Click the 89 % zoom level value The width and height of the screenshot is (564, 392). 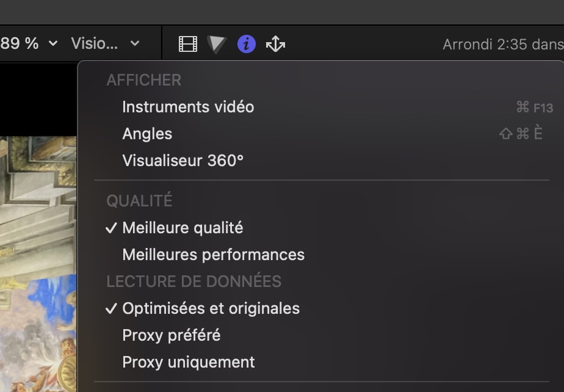[x=20, y=43]
